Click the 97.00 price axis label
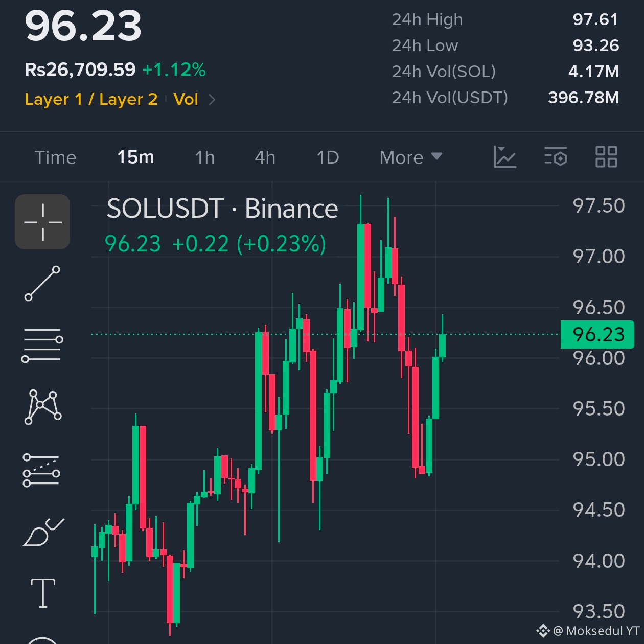This screenshot has width=644, height=644. 599,257
